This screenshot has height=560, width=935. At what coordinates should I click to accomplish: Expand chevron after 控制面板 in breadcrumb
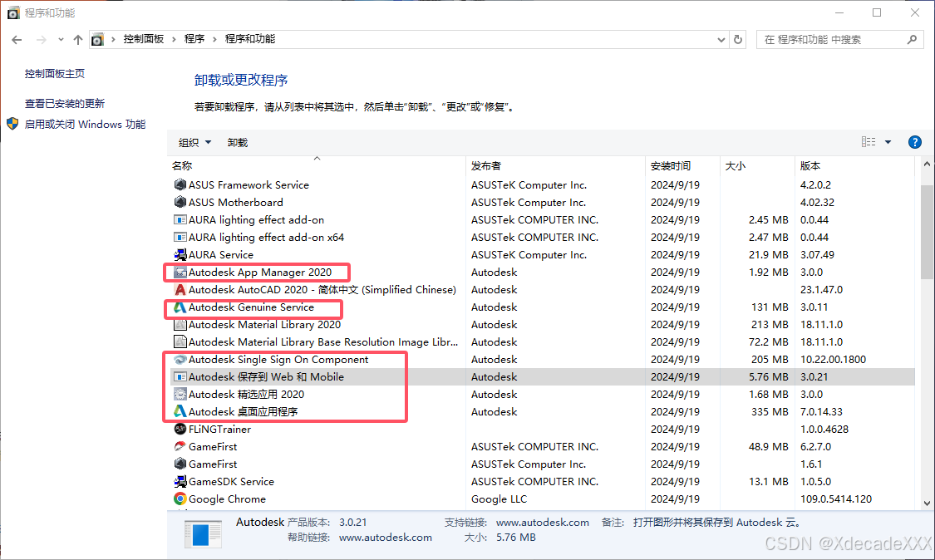175,39
